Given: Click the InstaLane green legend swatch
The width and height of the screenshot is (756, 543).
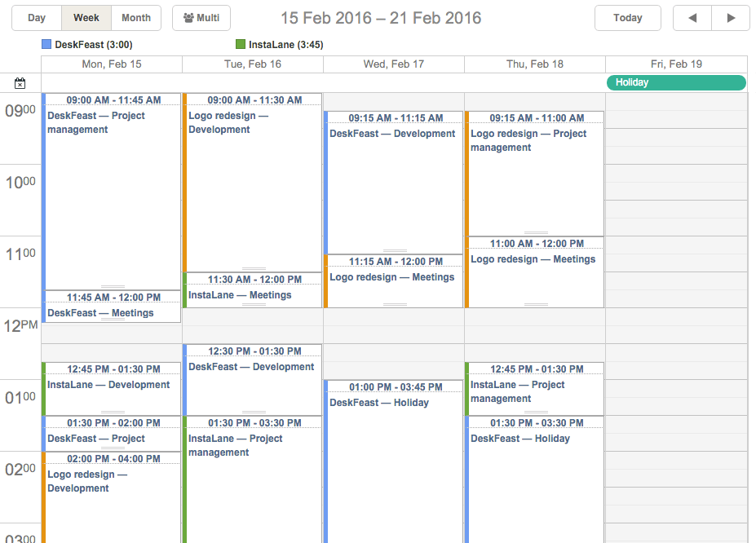Looking at the screenshot, I should tap(240, 44).
